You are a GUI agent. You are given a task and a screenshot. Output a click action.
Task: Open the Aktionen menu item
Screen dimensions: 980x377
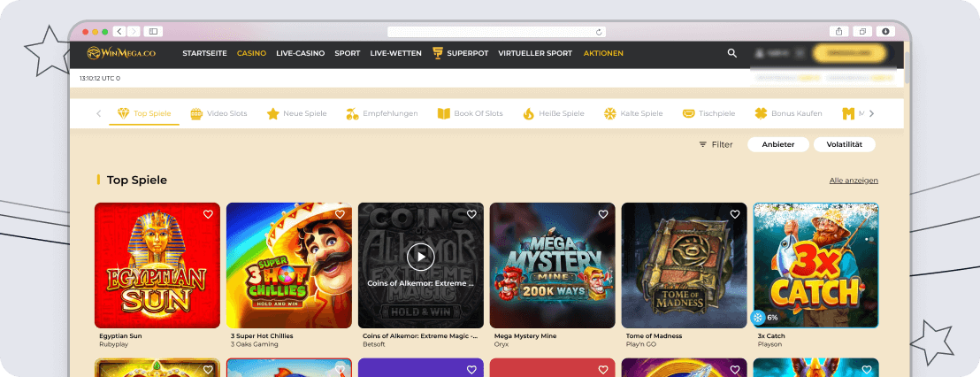tap(603, 54)
